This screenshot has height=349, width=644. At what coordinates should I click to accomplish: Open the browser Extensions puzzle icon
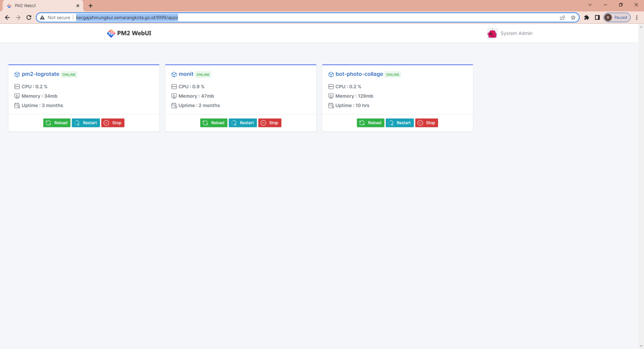pos(586,18)
